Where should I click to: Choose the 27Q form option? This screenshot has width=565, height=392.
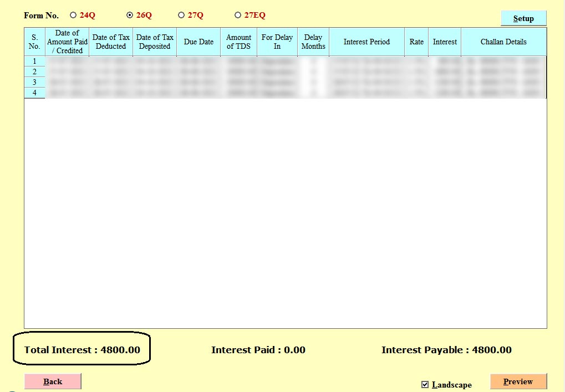(181, 16)
